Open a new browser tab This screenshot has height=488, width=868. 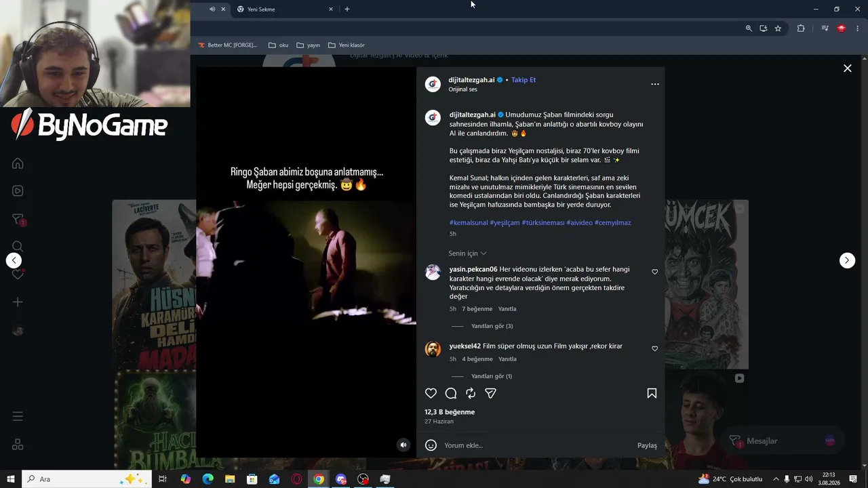[347, 9]
